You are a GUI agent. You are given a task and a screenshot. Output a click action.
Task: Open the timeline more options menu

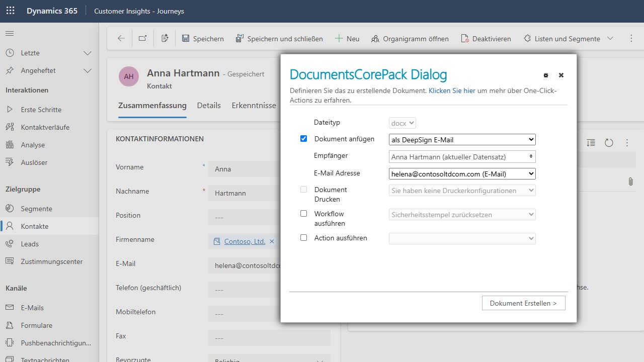pyautogui.click(x=627, y=143)
